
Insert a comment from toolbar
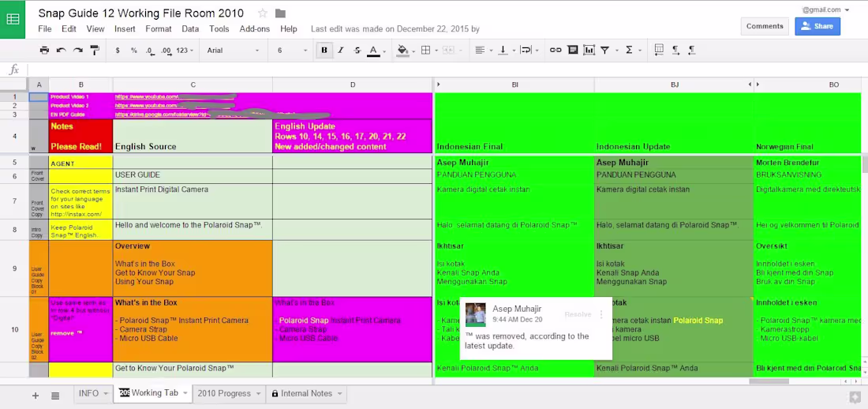click(x=573, y=51)
